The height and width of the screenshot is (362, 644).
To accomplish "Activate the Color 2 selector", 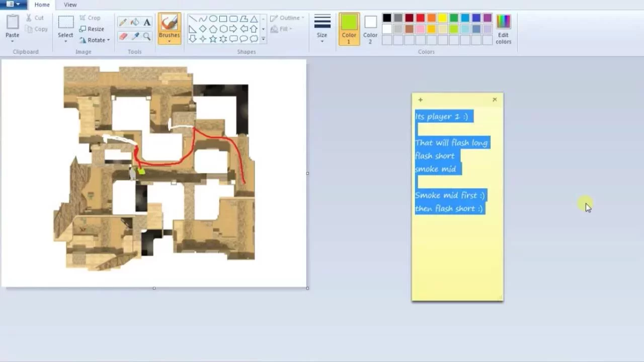I will click(x=370, y=29).
